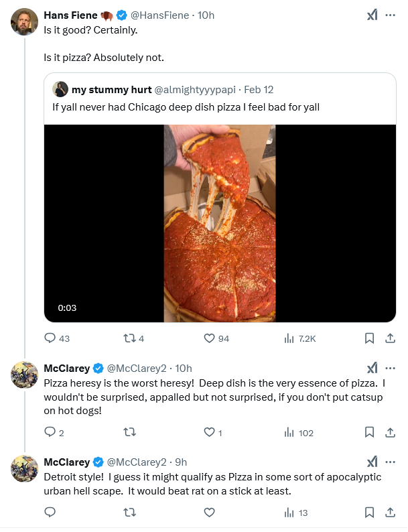Bookmark McClarey's Detroit style reply
408x532 pixels.
[369, 513]
